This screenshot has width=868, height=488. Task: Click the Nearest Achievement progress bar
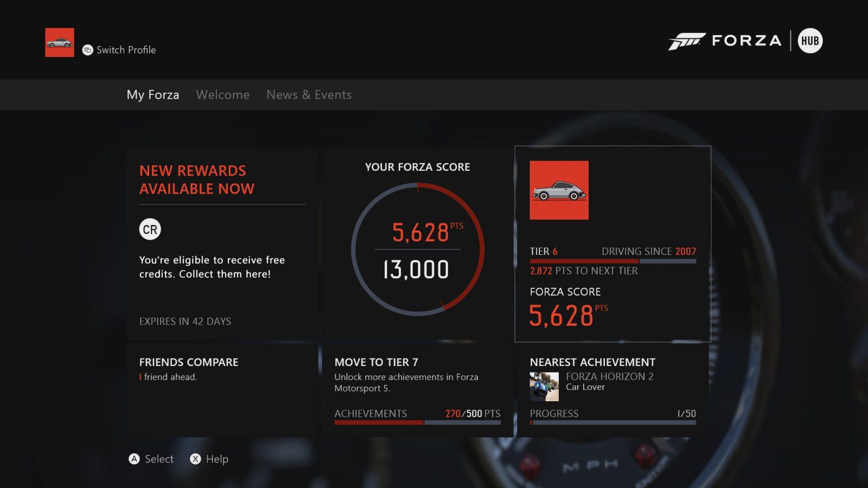[612, 422]
